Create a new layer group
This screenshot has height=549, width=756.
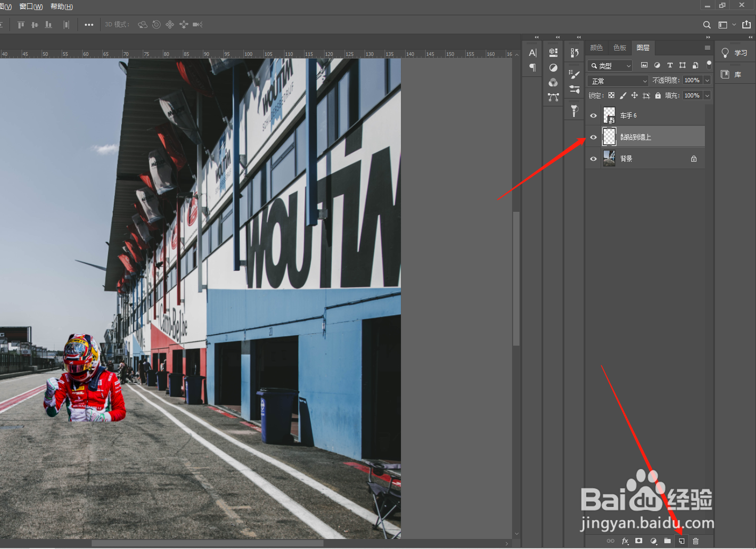tap(667, 541)
